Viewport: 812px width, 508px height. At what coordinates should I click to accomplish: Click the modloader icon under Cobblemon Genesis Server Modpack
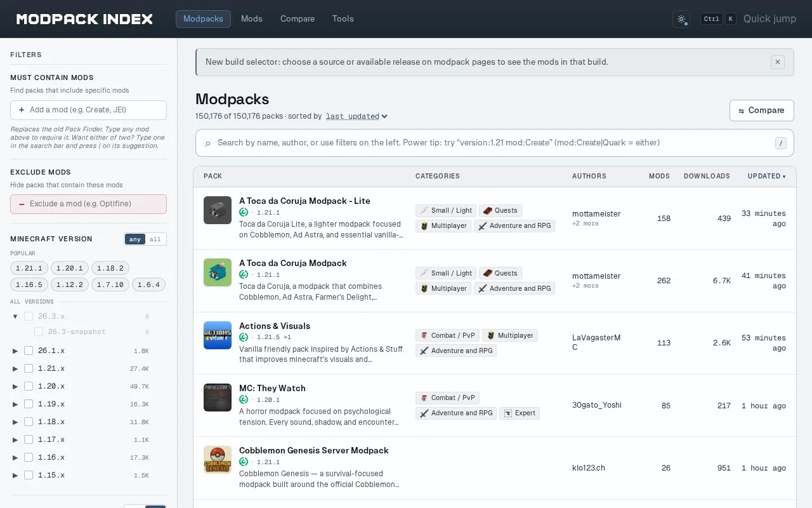(x=244, y=462)
